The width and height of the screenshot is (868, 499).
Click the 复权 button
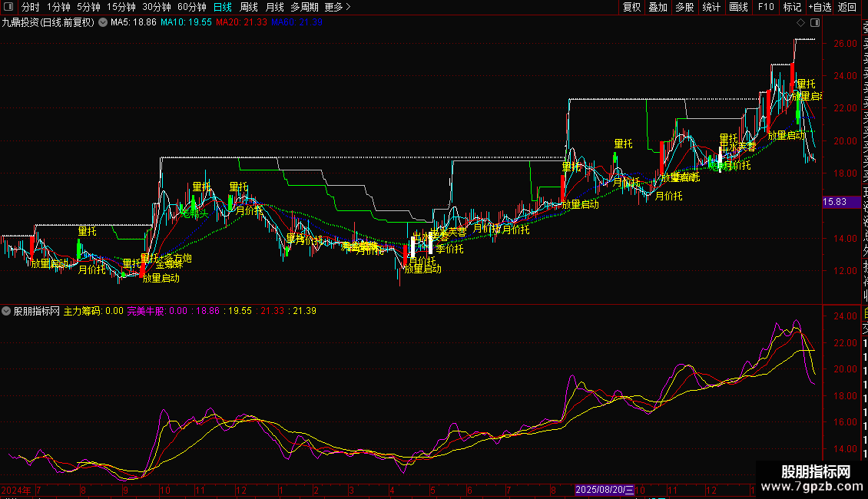[x=631, y=7]
